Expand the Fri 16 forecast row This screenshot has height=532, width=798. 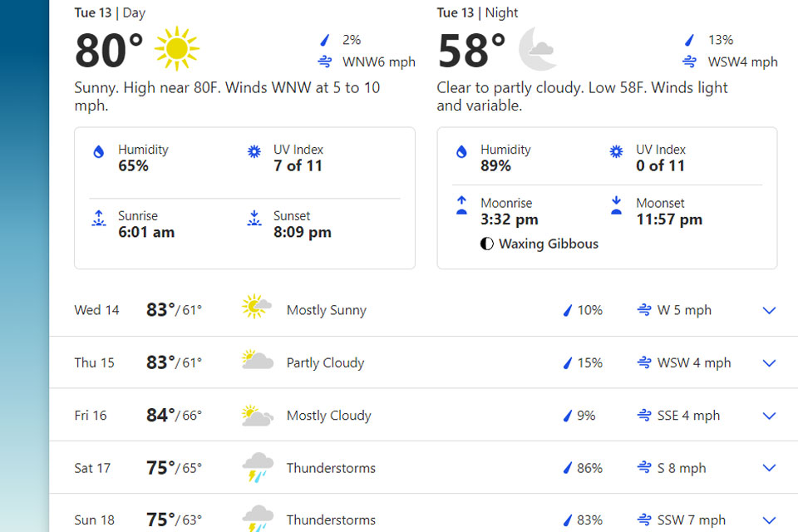pos(769,416)
